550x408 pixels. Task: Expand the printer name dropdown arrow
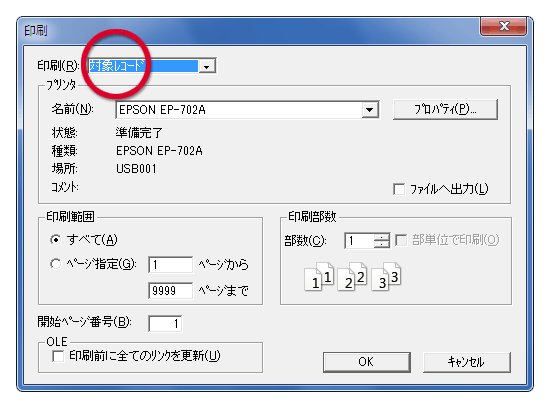pos(369,110)
